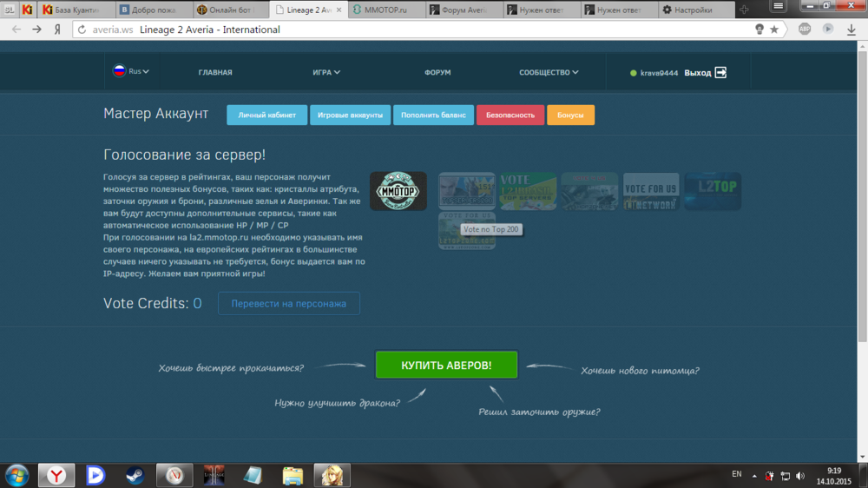Image resolution: width=868 pixels, height=488 pixels.
Task: Click the Перевести на персонажа button
Action: pyautogui.click(x=288, y=304)
